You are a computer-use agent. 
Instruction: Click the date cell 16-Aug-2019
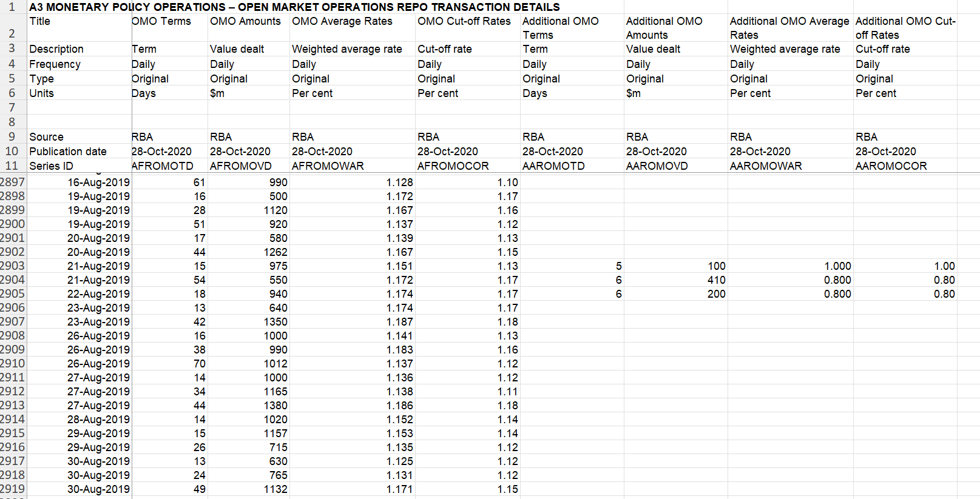point(79,182)
